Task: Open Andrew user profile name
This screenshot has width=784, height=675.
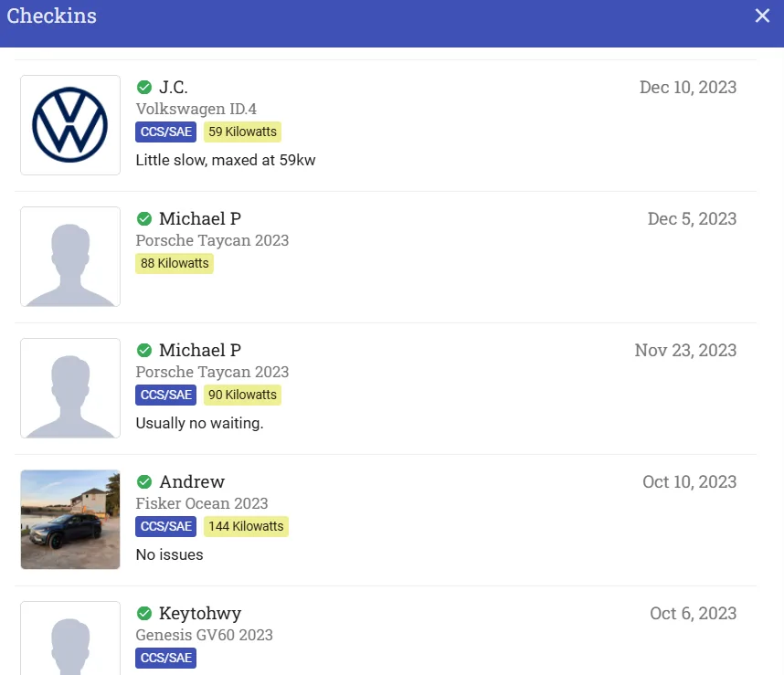Action: click(x=192, y=481)
